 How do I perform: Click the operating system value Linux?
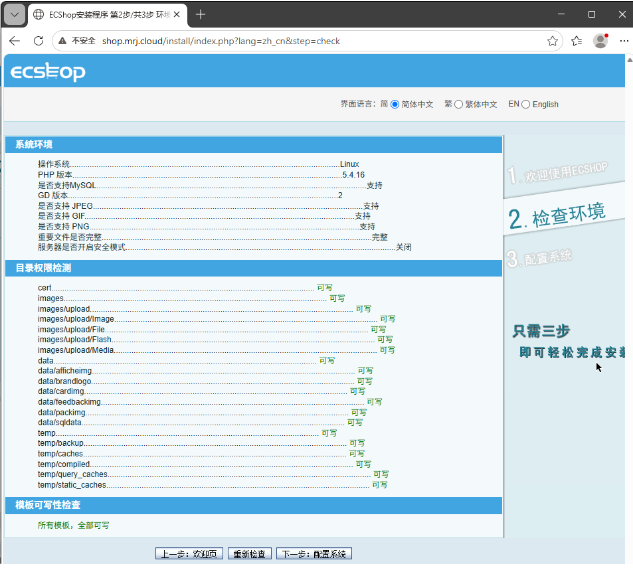click(x=349, y=164)
